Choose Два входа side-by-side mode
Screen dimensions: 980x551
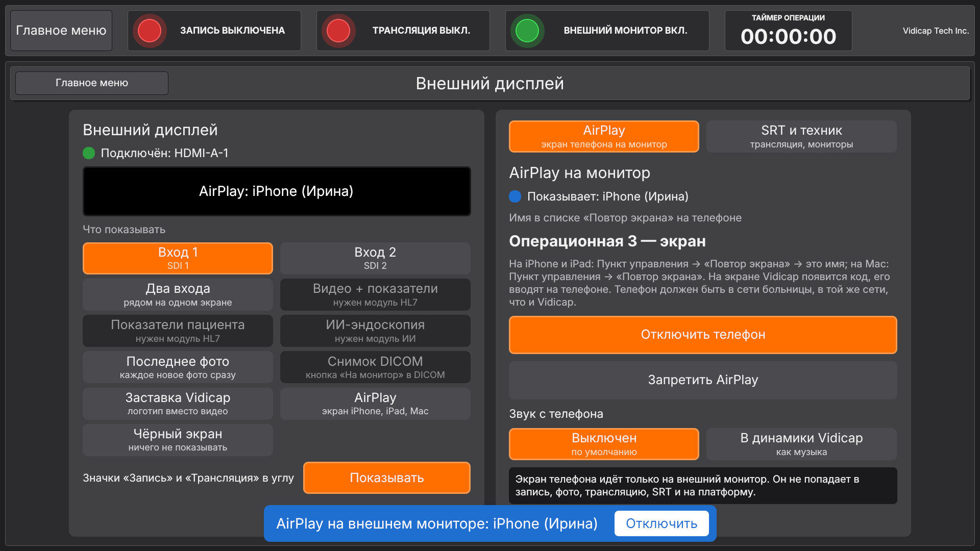click(x=178, y=294)
